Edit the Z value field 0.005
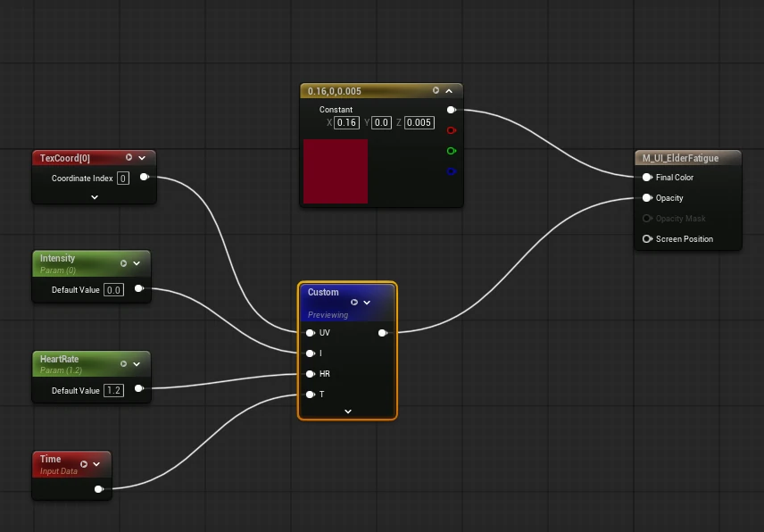 pyautogui.click(x=419, y=122)
